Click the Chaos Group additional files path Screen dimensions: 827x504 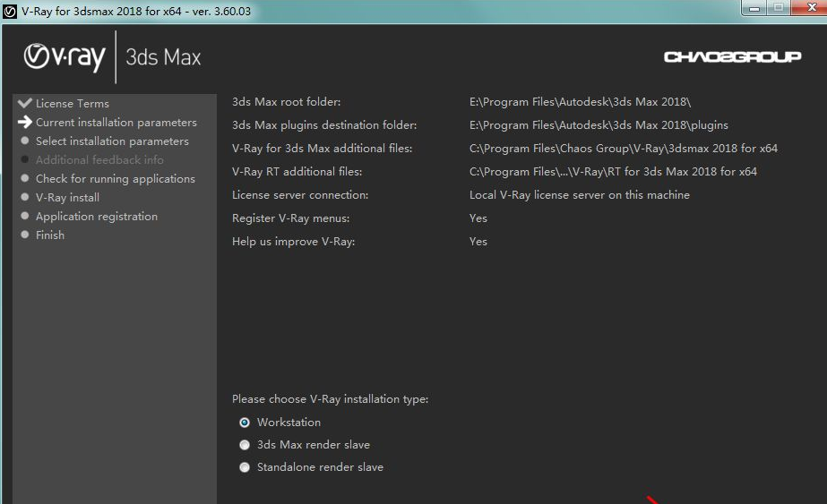(624, 148)
